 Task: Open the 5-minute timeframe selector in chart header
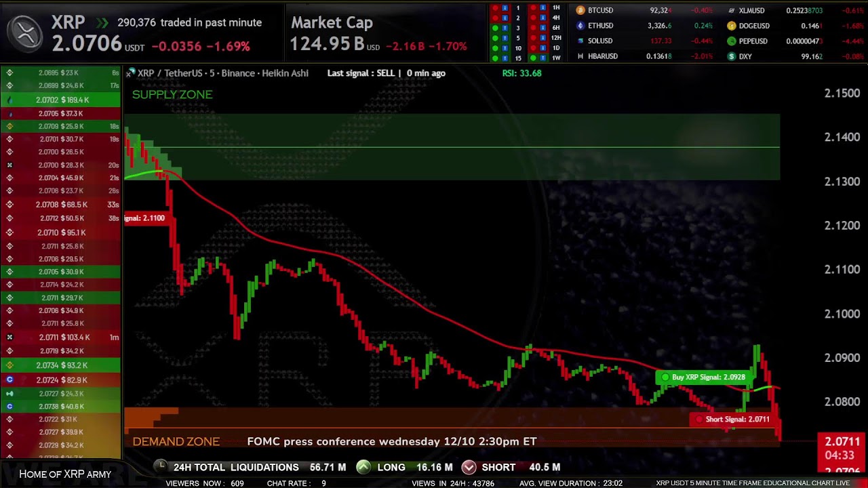(211, 73)
